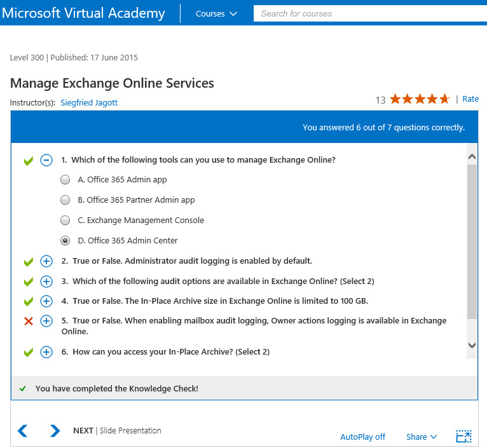Viewport: 487px width, 448px height.
Task: Expand question 4 on In-Place Archive size
Action: pos(46,301)
